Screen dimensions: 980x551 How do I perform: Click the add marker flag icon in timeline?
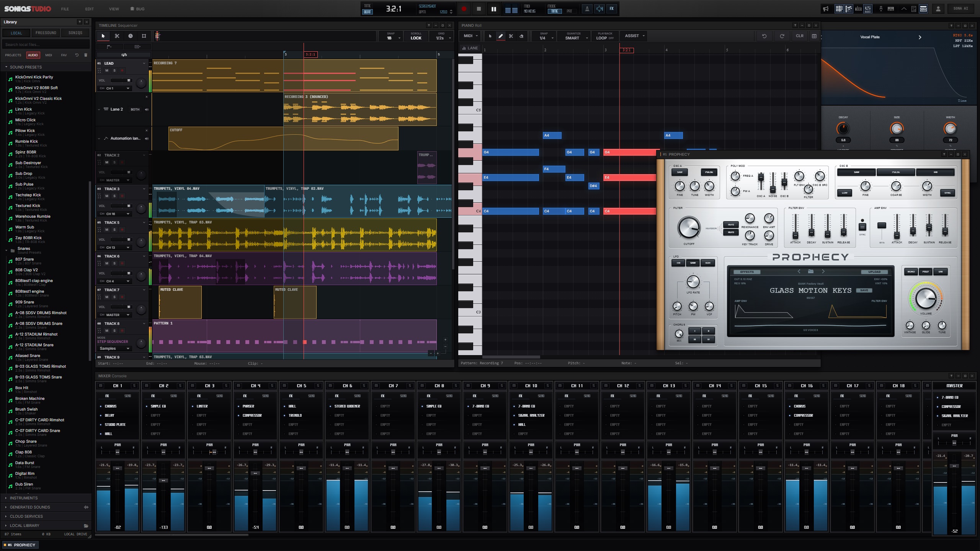click(109, 47)
